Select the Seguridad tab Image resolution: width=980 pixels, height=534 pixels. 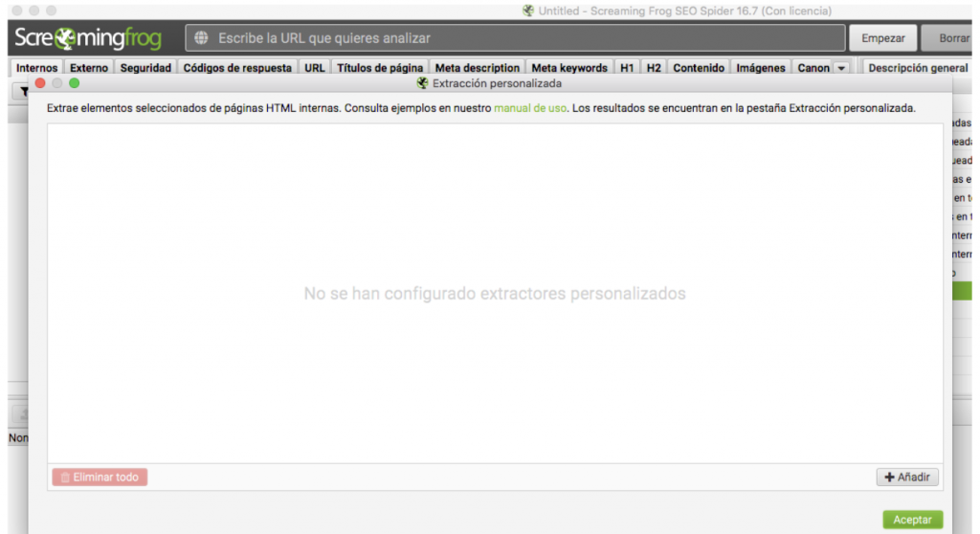pyautogui.click(x=145, y=68)
